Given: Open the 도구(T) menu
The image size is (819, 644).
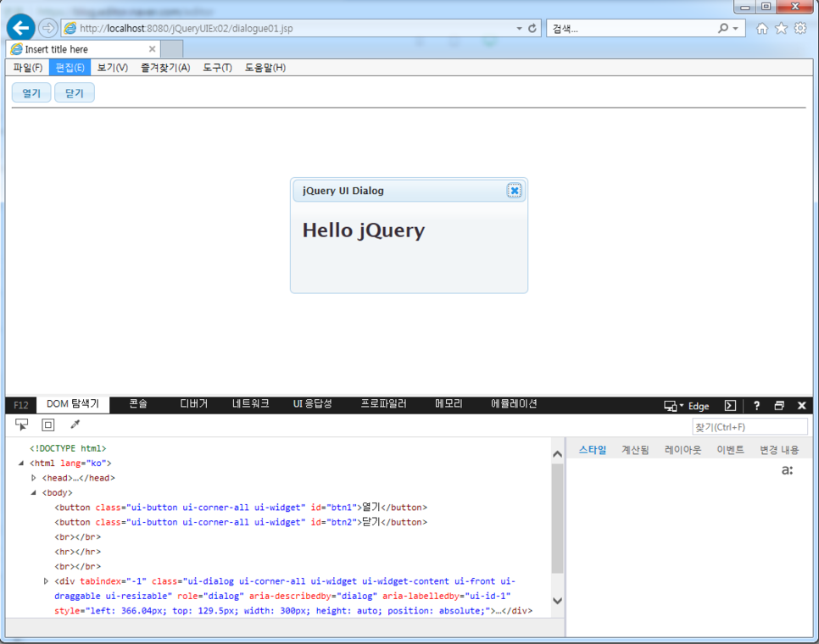Looking at the screenshot, I should [x=217, y=67].
